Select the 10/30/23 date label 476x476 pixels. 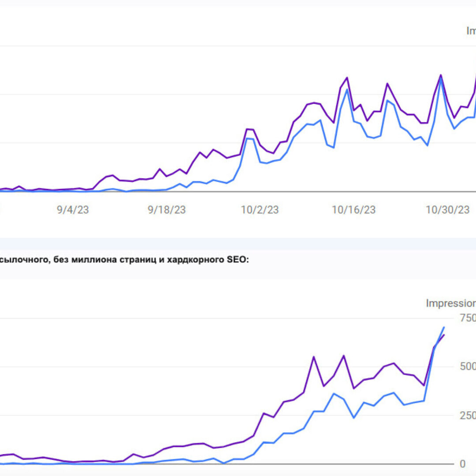click(x=447, y=210)
